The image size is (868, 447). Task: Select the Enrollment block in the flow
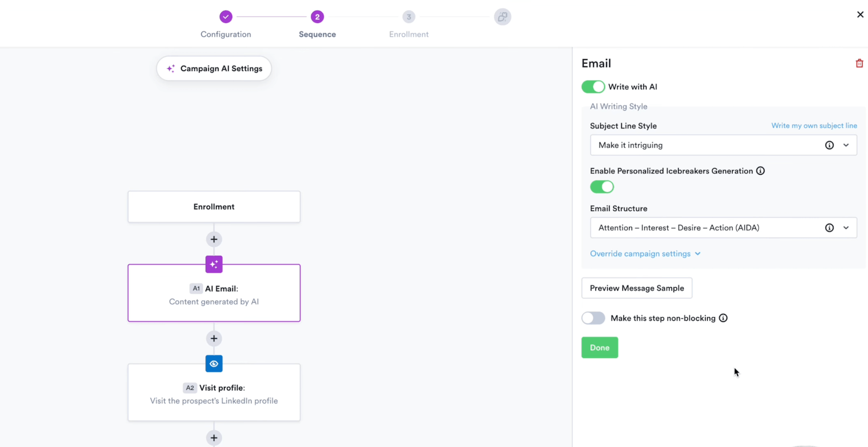tap(214, 207)
